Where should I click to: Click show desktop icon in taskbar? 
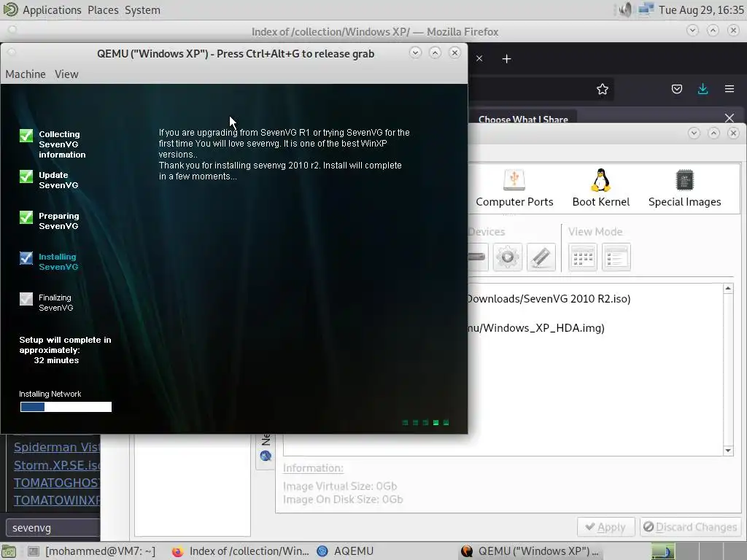(x=9, y=551)
